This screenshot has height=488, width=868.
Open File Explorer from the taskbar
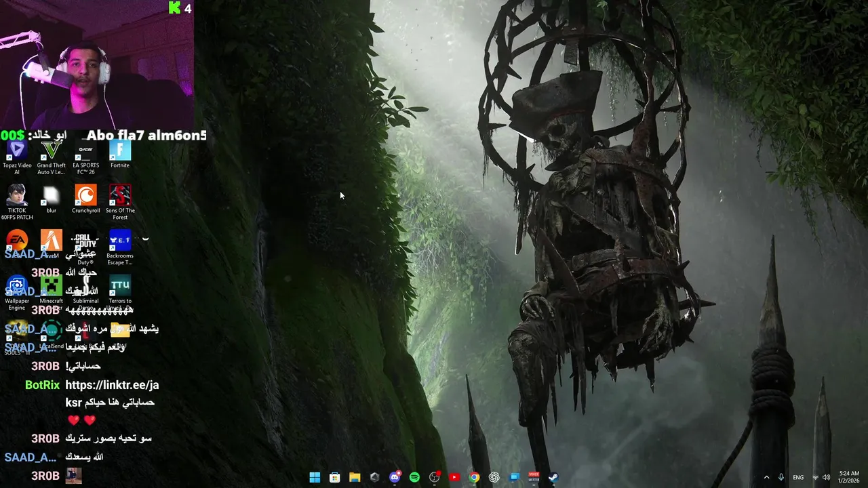tap(355, 477)
